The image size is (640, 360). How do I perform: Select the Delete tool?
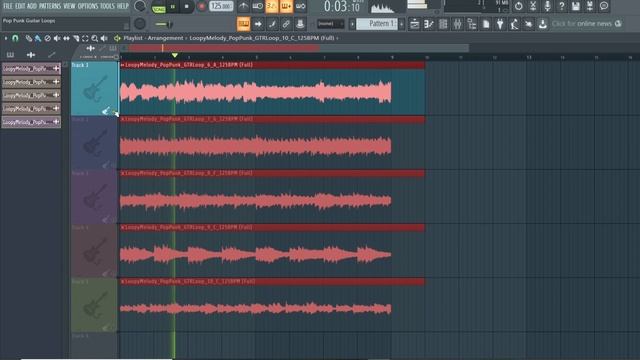(47, 38)
